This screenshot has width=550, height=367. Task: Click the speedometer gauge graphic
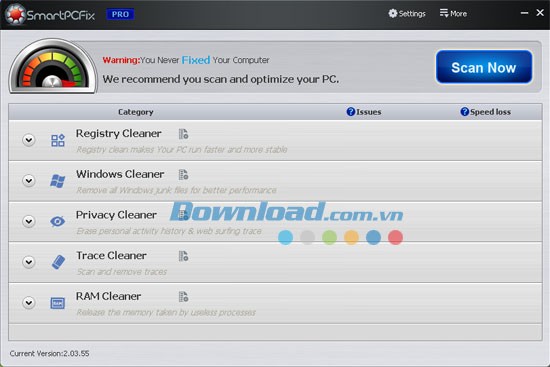53,66
